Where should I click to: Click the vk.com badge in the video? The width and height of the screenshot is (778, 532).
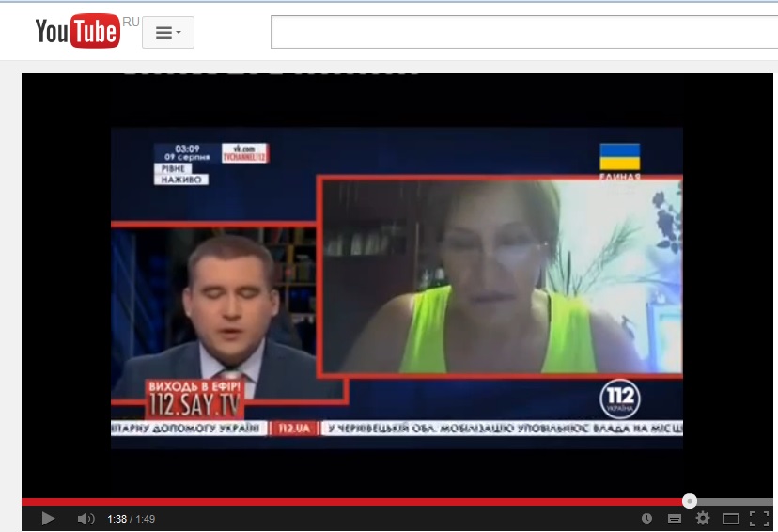244,152
